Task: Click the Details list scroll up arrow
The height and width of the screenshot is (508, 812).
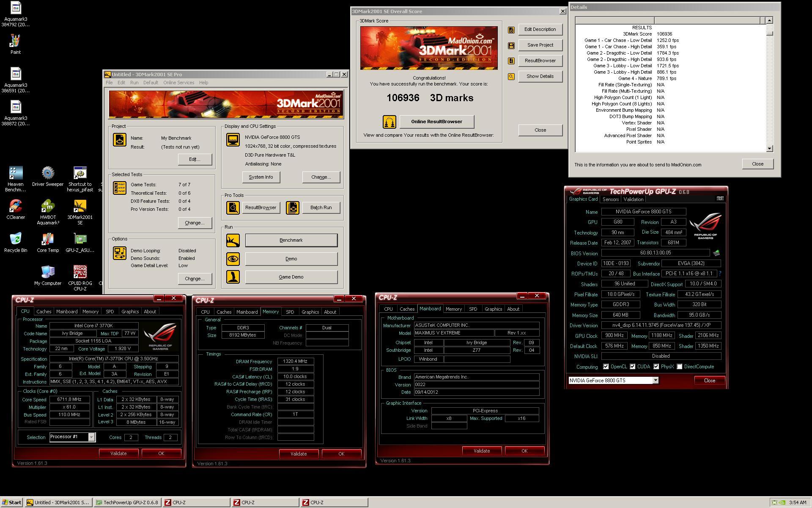Action: click(x=769, y=20)
